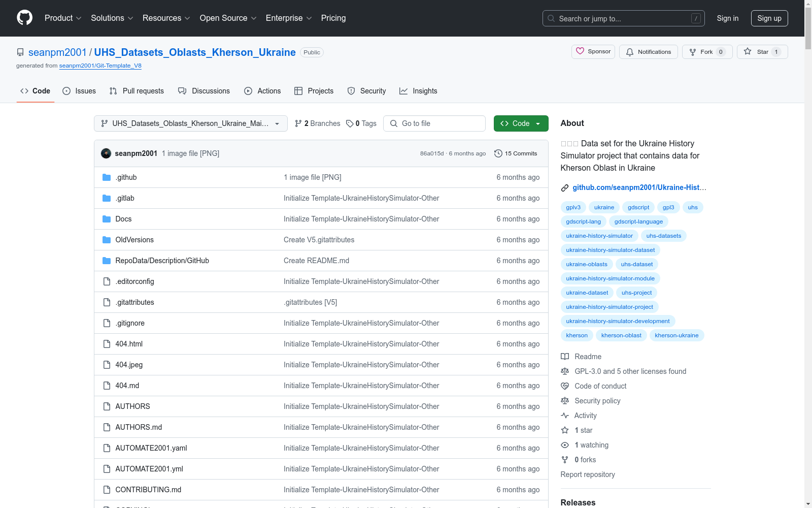The image size is (812, 508).
Task: Switch to the Insights tab
Action: point(418,91)
